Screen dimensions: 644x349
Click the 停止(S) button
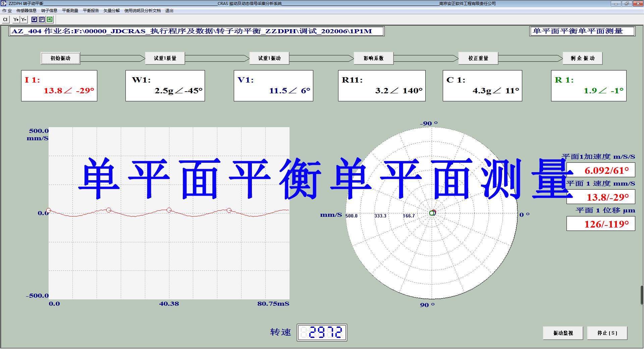(607, 333)
